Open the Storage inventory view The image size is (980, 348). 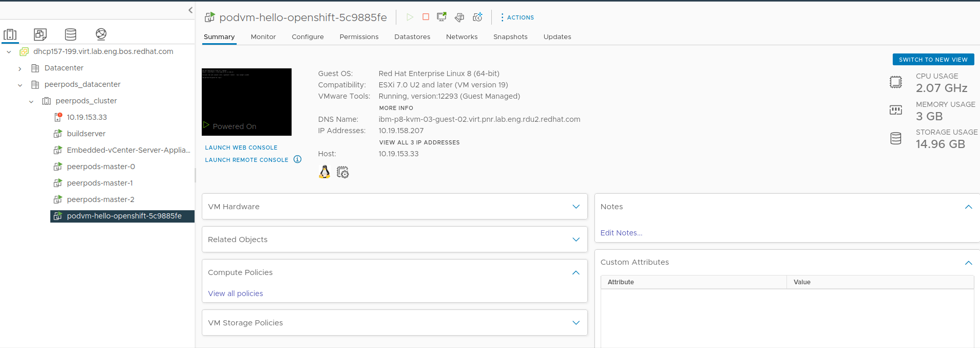70,34
